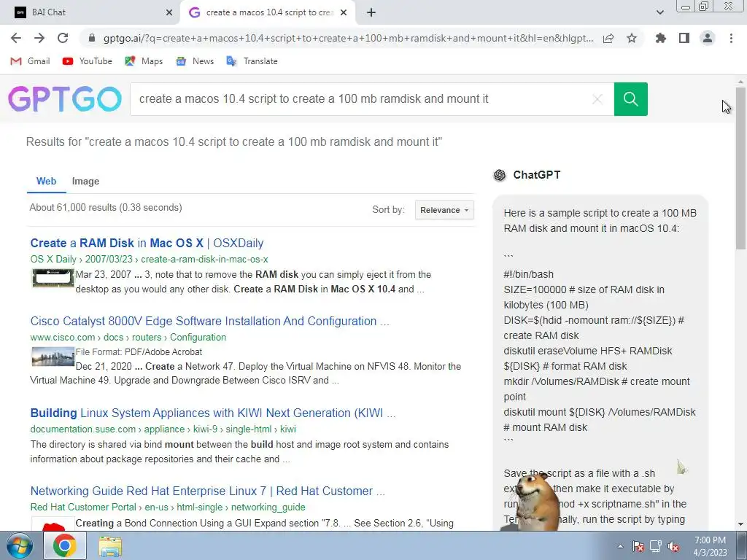
Task: Open the Windows Start button
Action: (20, 545)
